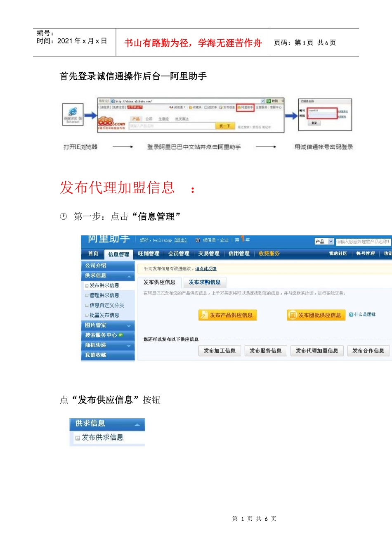392x555 pixels.
Task: Expand the 图片管家 sidebar section
Action: coord(108,325)
